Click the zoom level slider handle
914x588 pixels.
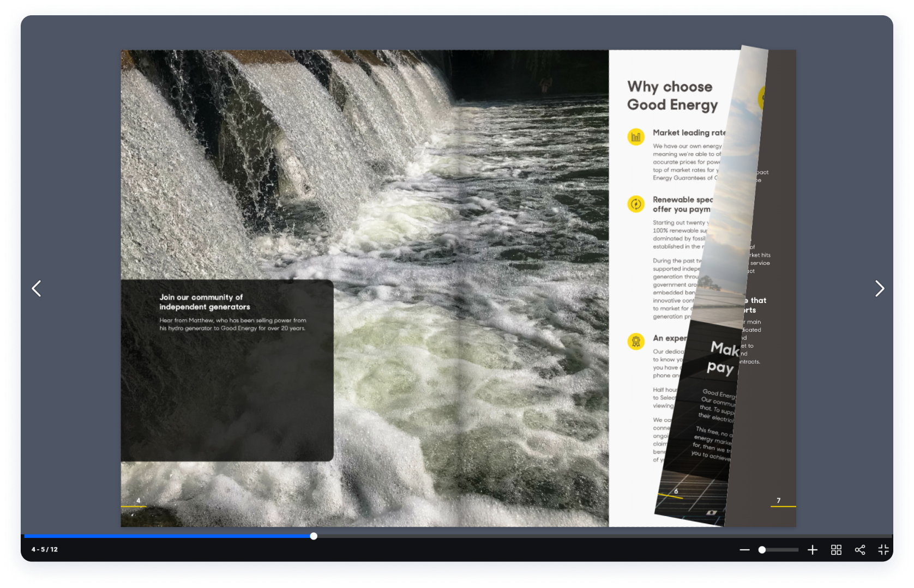762,550
